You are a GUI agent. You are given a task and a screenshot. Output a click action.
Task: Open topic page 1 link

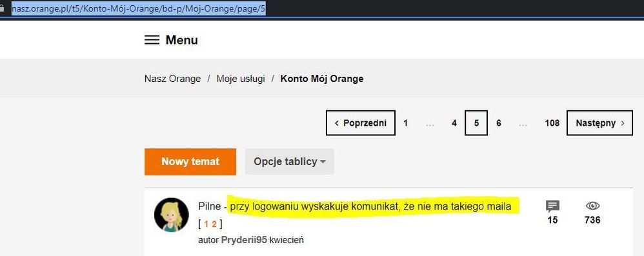point(206,224)
